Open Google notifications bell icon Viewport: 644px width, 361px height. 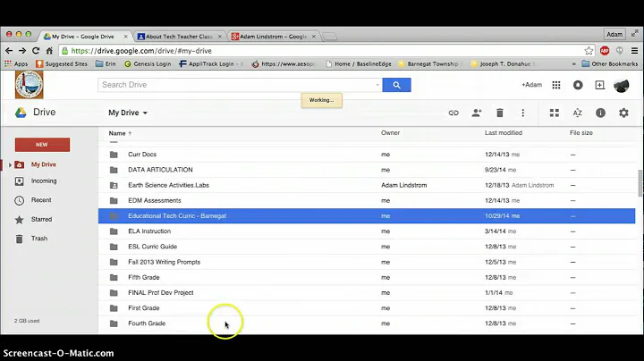click(578, 85)
